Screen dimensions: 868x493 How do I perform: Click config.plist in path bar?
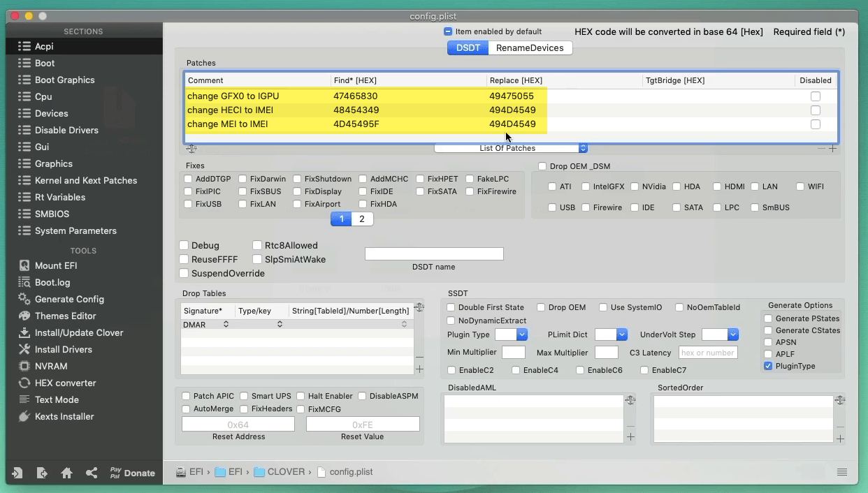pyautogui.click(x=345, y=472)
